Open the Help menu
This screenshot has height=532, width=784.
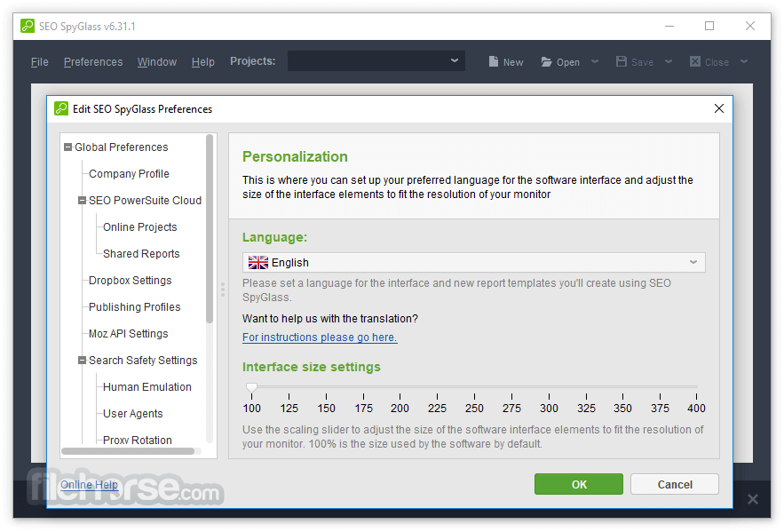pos(203,62)
